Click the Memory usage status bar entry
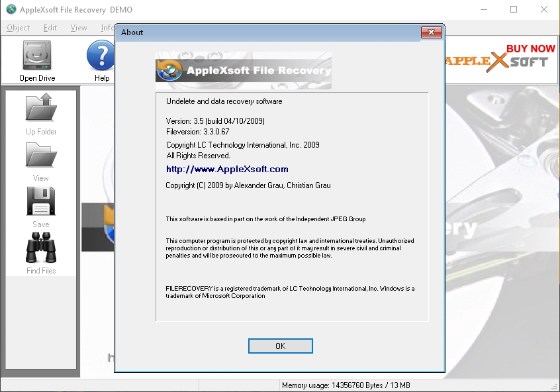The height and width of the screenshot is (392, 560). point(346,385)
